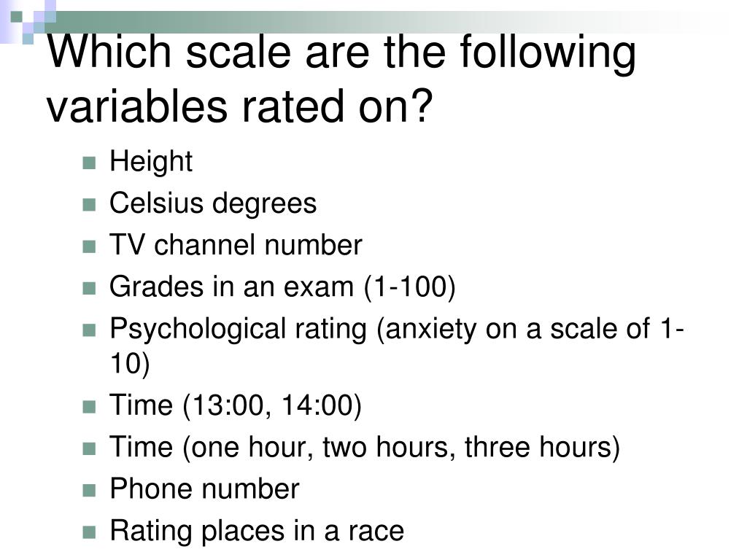Image resolution: width=747 pixels, height=560 pixels.
Task: Click the decorative pixel squares in top-left corner
Action: pos(28,21)
